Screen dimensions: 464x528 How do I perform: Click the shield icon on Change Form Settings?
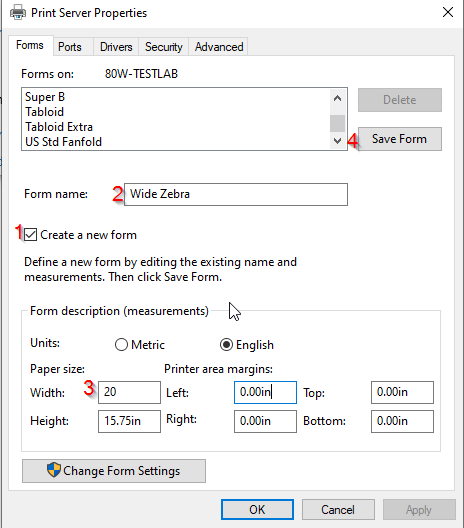54,470
